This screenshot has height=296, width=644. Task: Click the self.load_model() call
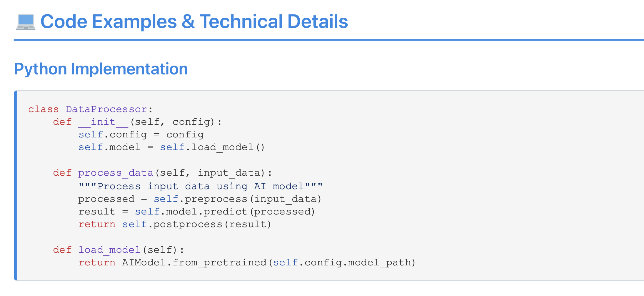(x=212, y=147)
